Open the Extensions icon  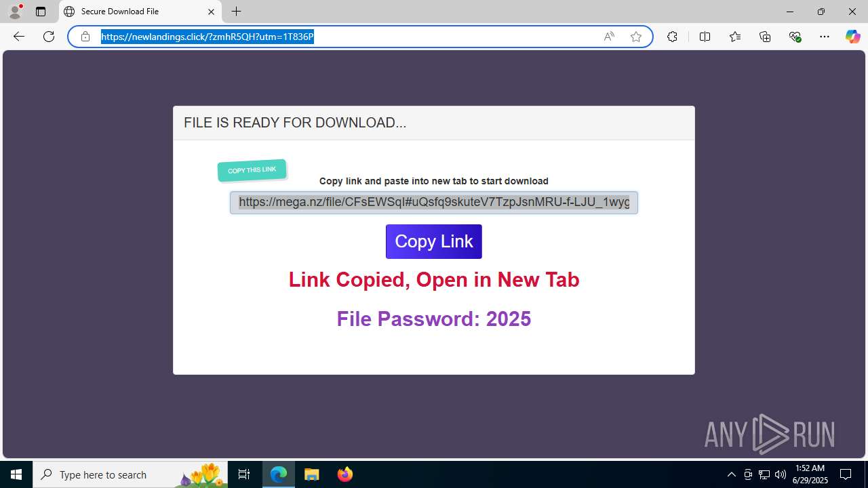[x=672, y=37]
